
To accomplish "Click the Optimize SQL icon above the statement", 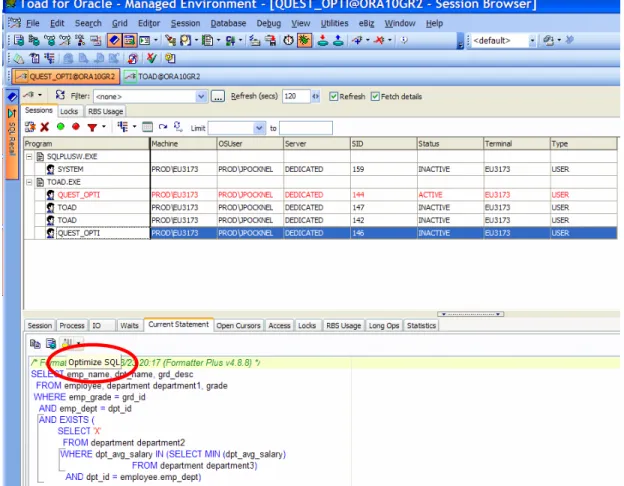I will click(x=66, y=343).
